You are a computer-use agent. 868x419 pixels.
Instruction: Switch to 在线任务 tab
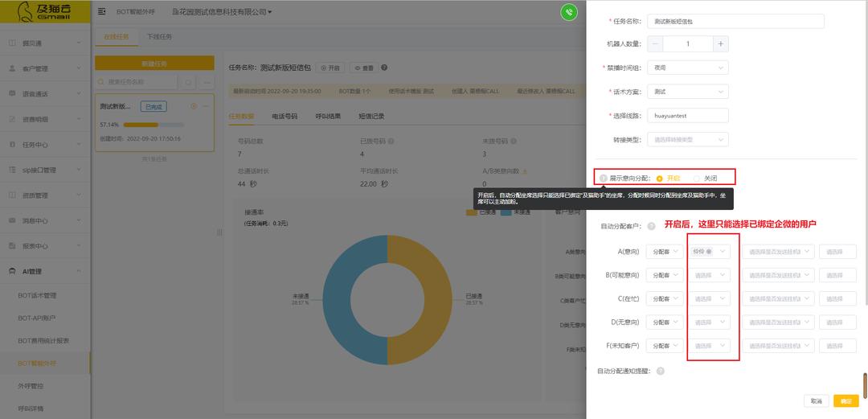116,36
